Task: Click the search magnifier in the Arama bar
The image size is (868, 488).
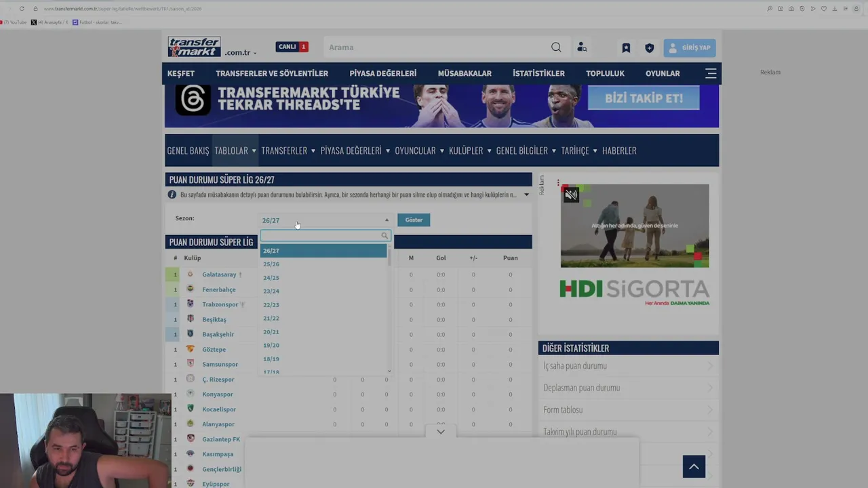Action: [556, 47]
